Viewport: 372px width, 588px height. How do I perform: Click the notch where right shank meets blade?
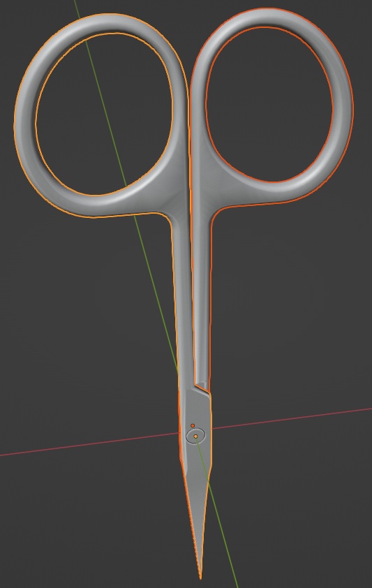202,387
